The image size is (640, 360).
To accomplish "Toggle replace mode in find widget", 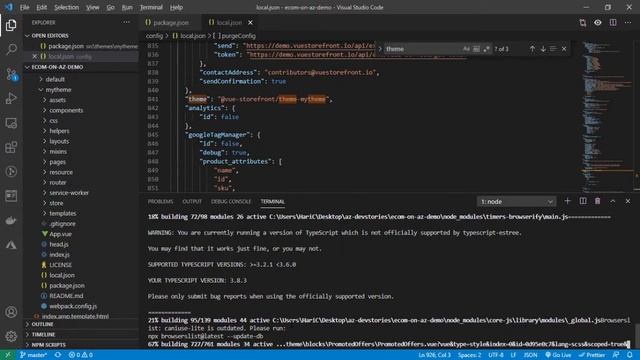I will click(380, 49).
